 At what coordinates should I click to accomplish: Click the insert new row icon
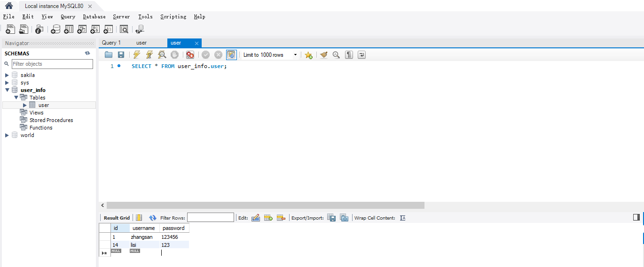(x=268, y=218)
